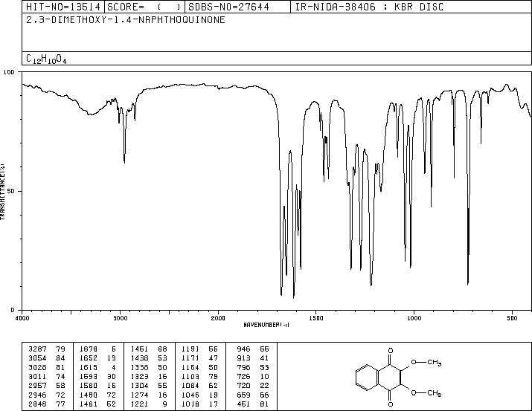
Task: Click the HIT-NO=13514 header field
Action: (63, 7)
